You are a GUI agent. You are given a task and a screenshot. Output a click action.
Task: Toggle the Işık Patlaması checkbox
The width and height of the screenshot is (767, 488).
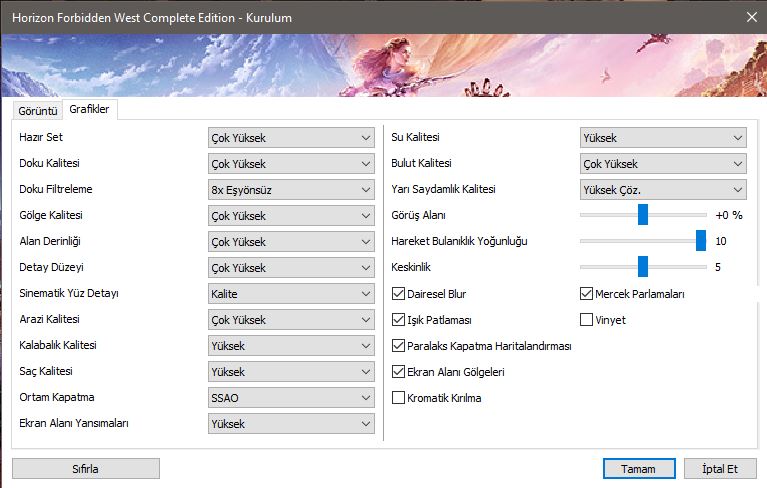click(398, 320)
